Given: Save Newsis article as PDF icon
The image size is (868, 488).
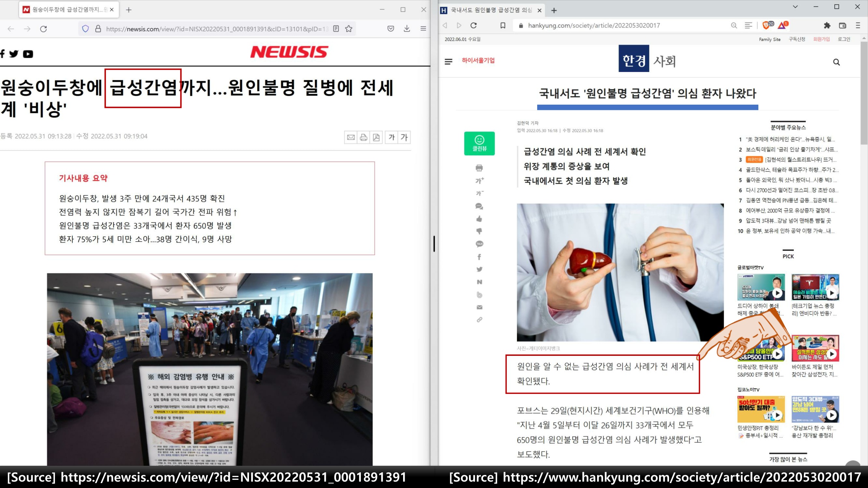Looking at the screenshot, I should (376, 137).
